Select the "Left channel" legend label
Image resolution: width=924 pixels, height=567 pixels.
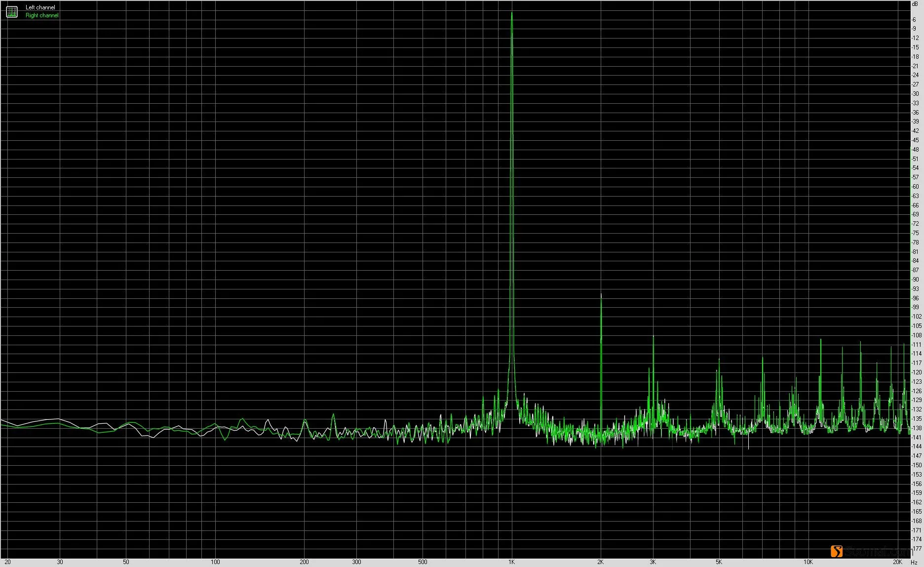click(x=40, y=7)
